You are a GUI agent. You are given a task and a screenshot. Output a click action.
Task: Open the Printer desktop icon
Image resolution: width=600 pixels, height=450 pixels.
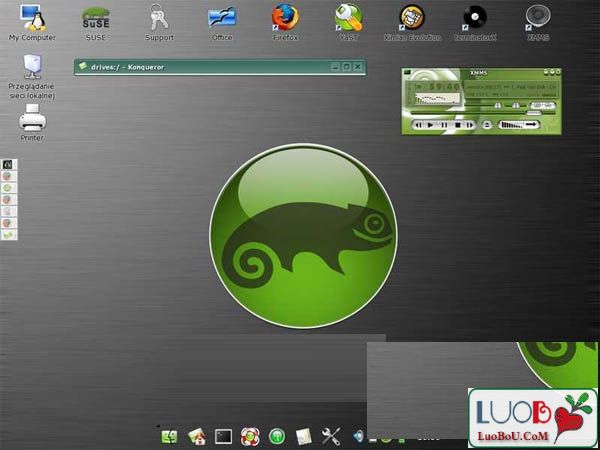[x=32, y=122]
